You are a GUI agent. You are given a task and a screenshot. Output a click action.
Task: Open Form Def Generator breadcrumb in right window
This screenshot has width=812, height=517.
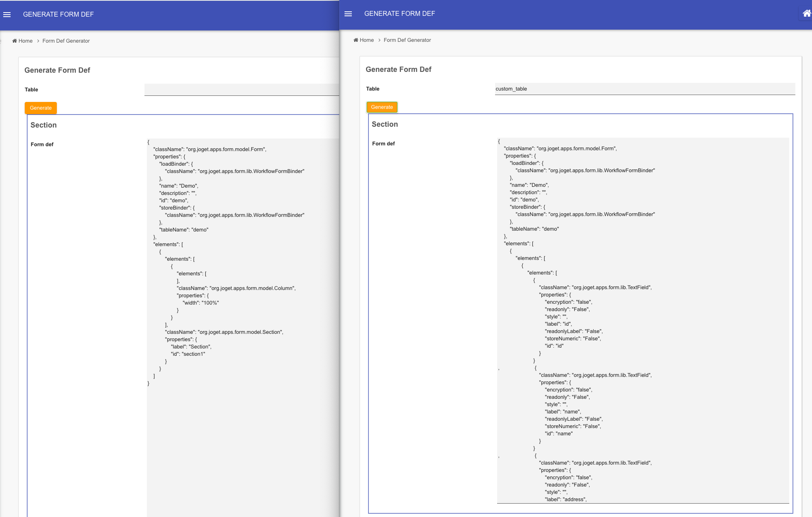point(407,40)
